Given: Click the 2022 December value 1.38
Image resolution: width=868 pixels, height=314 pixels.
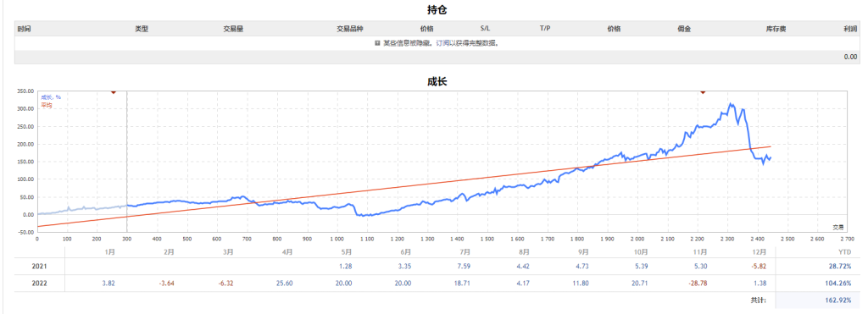Looking at the screenshot, I should 760,283.
